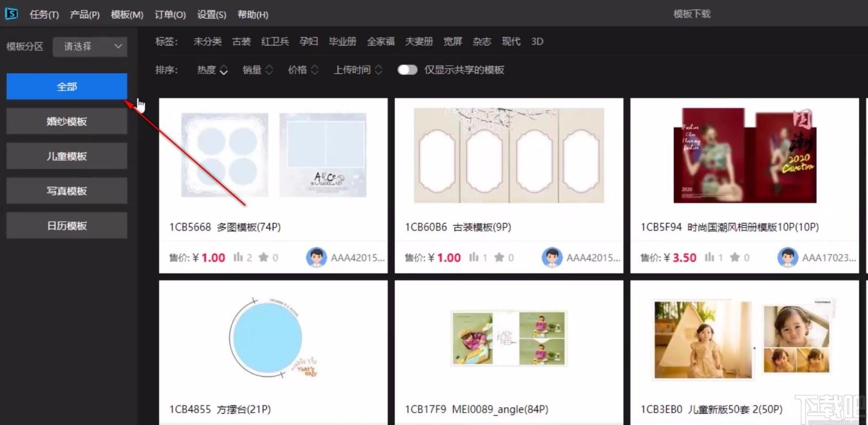Image resolution: width=868 pixels, height=425 pixels.
Task: Open the MEI0089_angle(84P) thumbnail
Action: pos(509,338)
